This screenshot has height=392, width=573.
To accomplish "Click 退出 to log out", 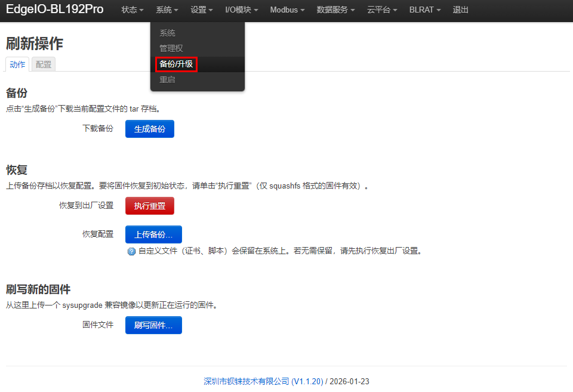I will click(x=460, y=10).
